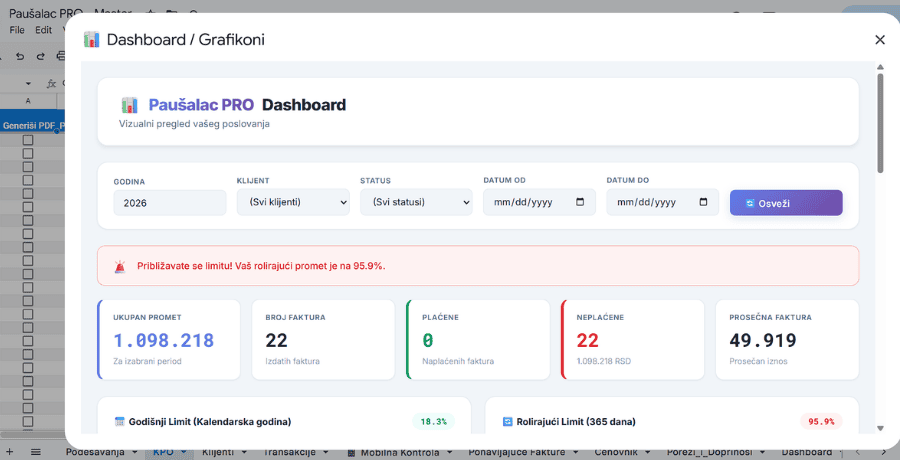Click Redo in the Sheets toolbar

[40, 56]
